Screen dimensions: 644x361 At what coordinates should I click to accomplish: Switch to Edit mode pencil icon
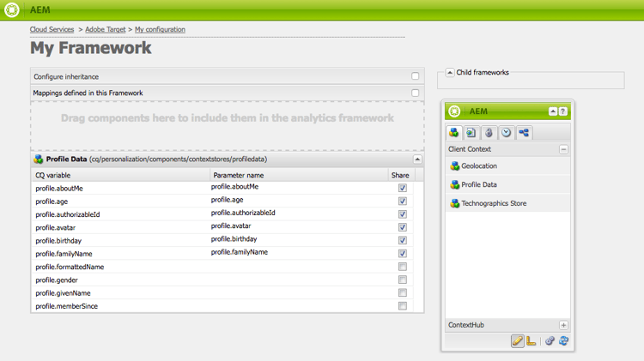tap(518, 341)
